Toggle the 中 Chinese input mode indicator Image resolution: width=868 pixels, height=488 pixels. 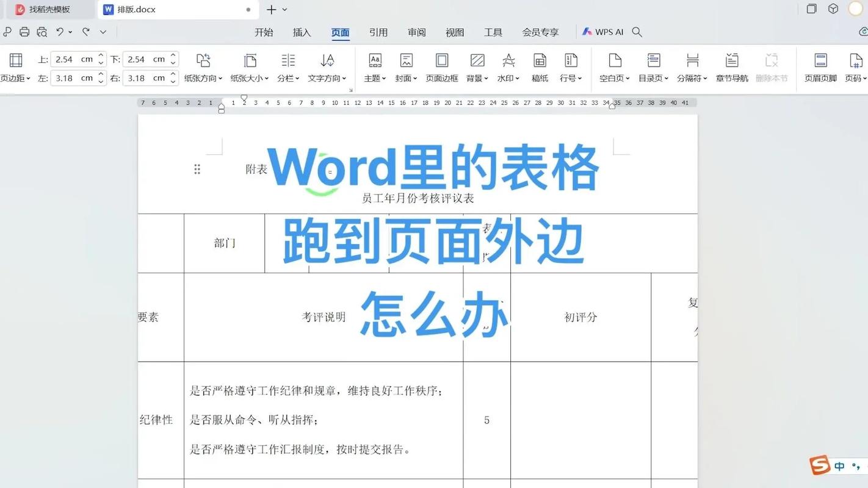tap(840, 467)
